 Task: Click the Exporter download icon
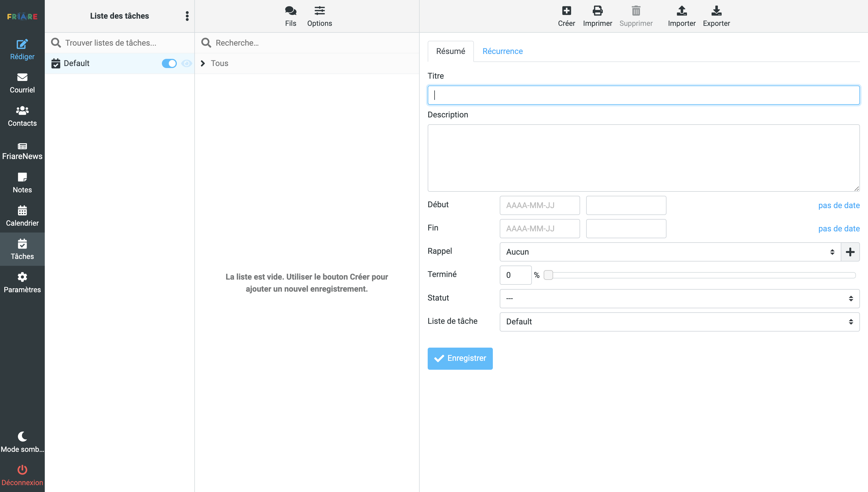click(x=716, y=11)
